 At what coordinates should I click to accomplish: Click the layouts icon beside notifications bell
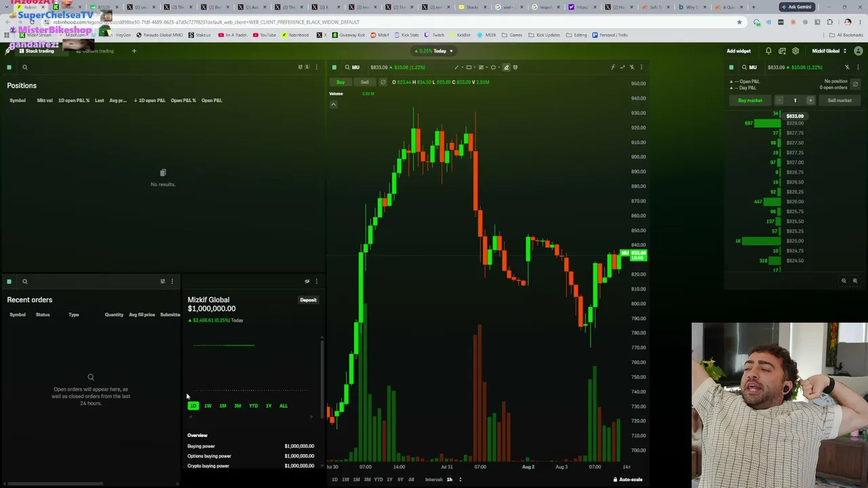(782, 51)
